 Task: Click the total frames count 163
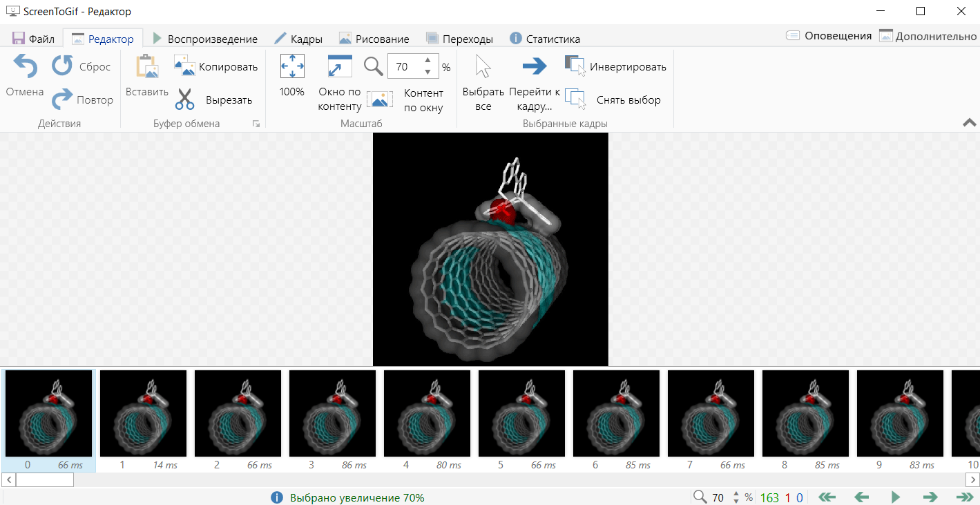(769, 497)
